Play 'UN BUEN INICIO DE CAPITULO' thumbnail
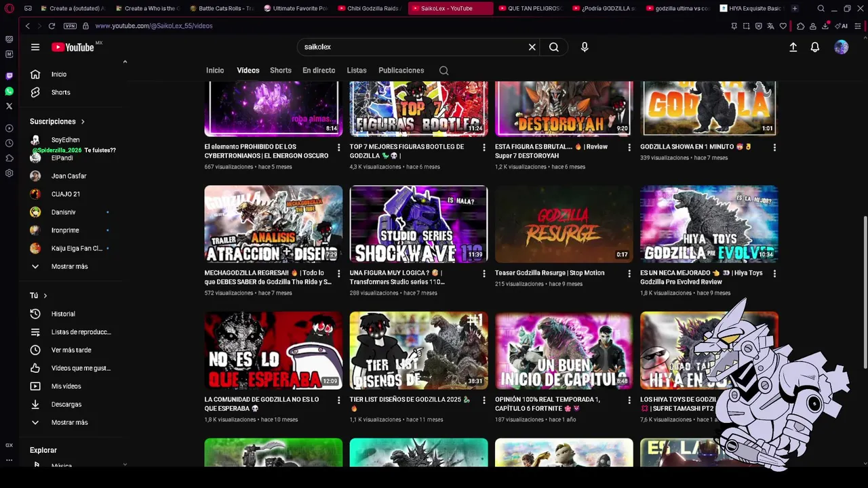 coord(564,350)
